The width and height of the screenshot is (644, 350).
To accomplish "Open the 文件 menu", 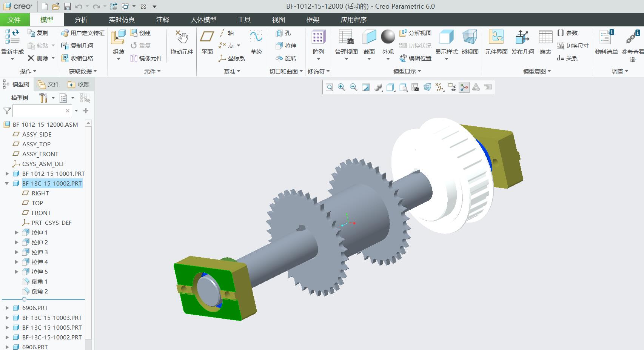I will coord(14,20).
